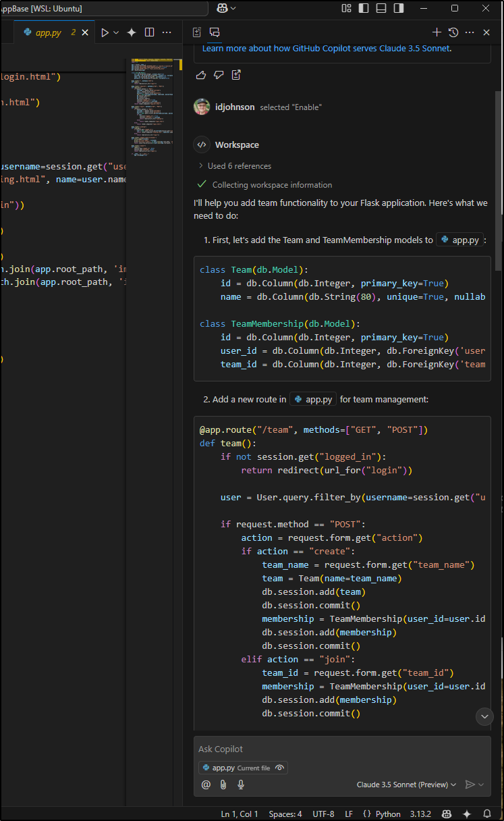This screenshot has width=504, height=821.
Task: Add context with the @ mention icon
Action: point(206,785)
